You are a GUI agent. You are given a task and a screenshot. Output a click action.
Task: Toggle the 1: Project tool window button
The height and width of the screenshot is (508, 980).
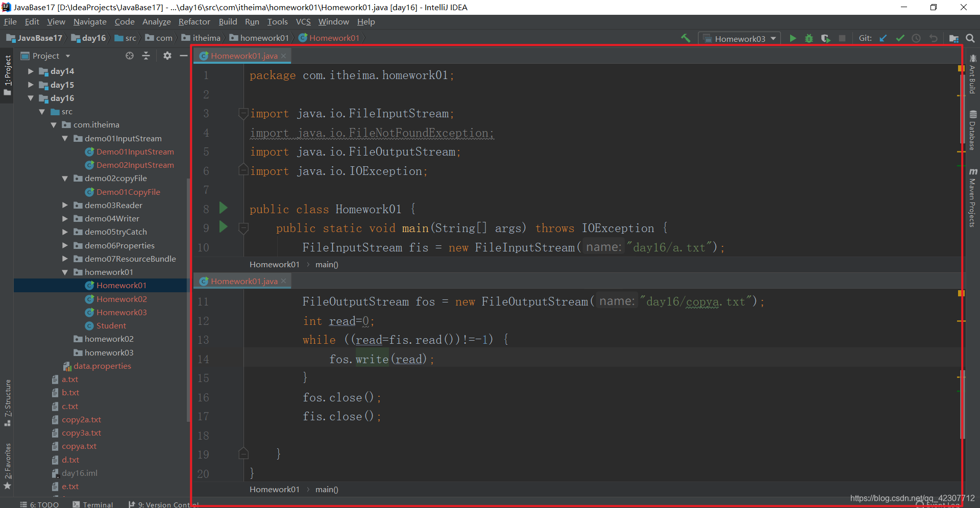[x=8, y=75]
